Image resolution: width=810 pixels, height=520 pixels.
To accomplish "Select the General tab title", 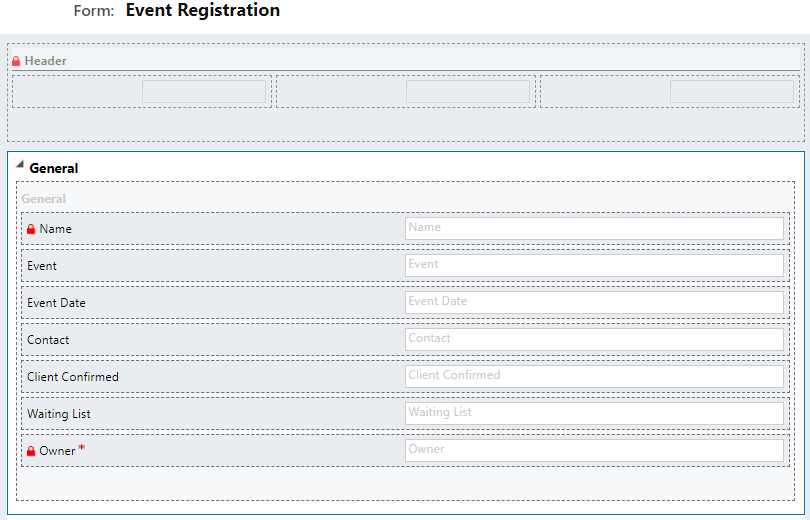I will [54, 168].
